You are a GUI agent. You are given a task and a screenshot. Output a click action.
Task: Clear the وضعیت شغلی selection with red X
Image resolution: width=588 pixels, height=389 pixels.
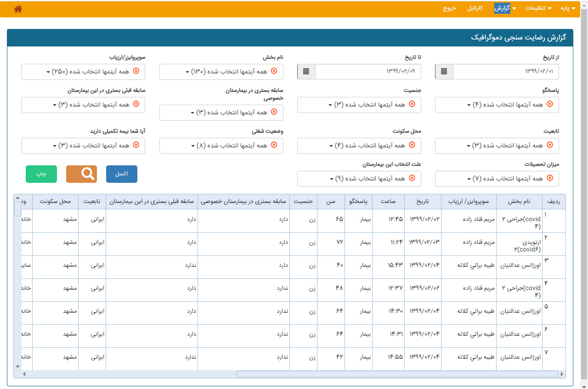coord(274,145)
